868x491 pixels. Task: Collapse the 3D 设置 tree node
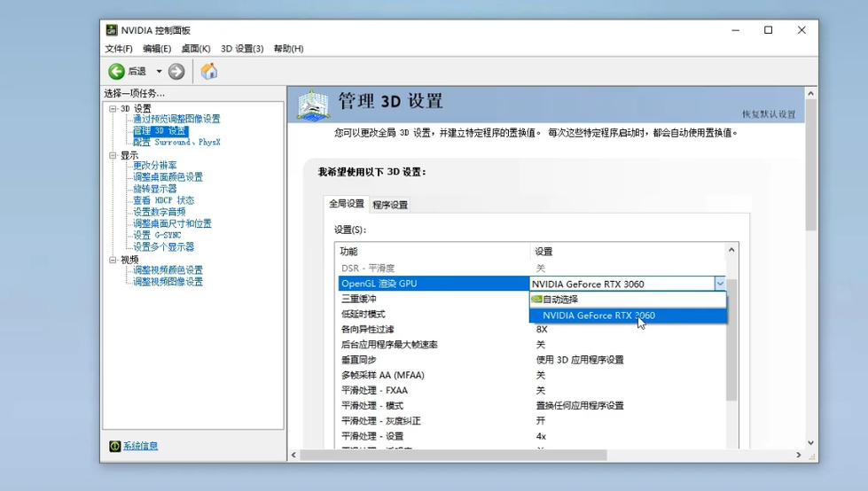(x=113, y=108)
